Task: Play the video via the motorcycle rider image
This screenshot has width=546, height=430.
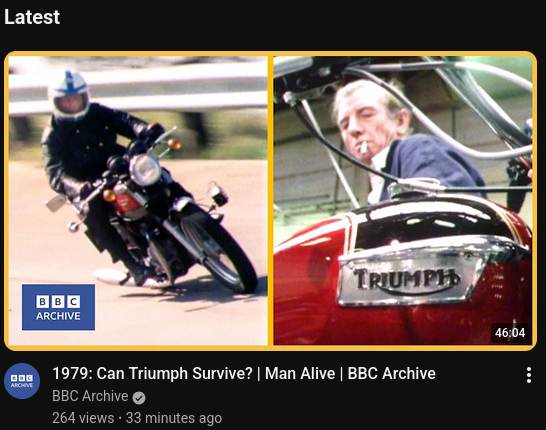Action: 138,201
